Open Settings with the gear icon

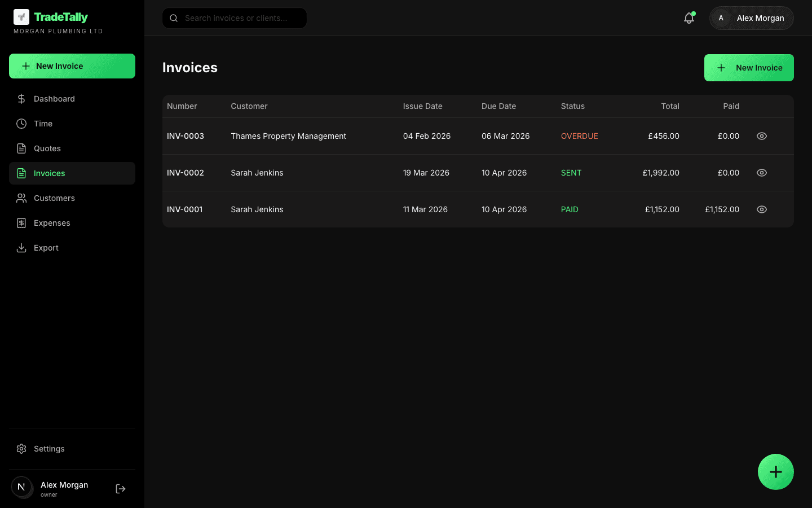pyautogui.click(x=21, y=449)
